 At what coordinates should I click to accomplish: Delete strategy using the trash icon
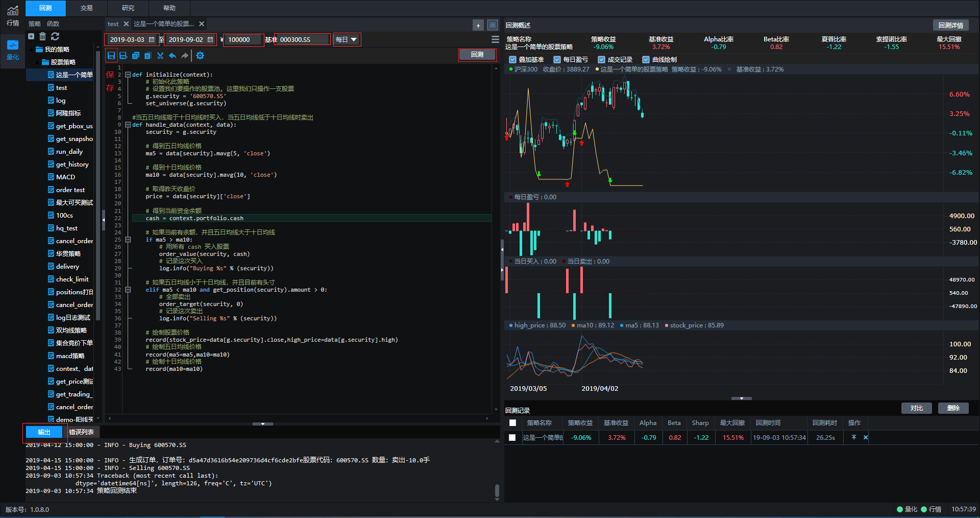(x=43, y=36)
